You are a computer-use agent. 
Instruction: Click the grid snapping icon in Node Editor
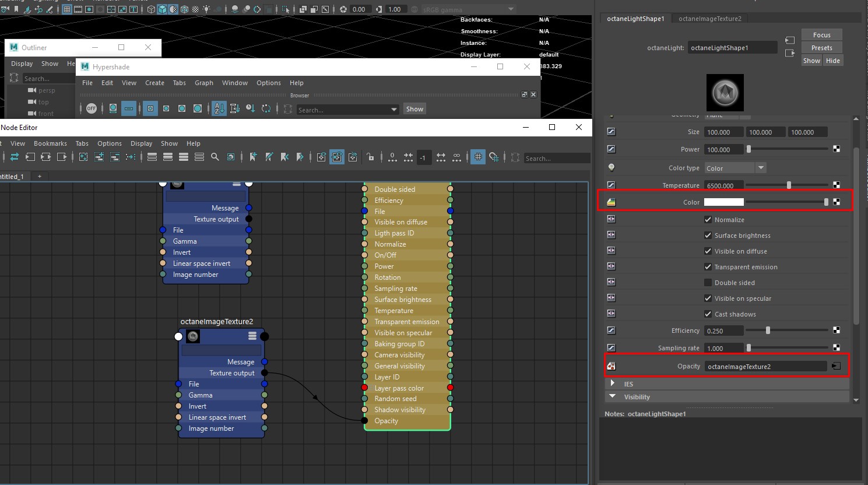tap(494, 157)
